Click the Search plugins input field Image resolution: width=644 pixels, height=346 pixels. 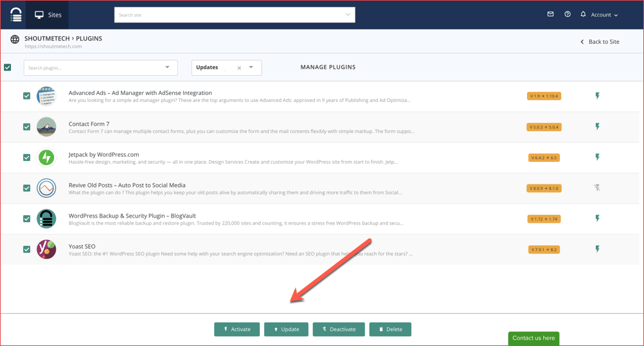pyautogui.click(x=101, y=67)
